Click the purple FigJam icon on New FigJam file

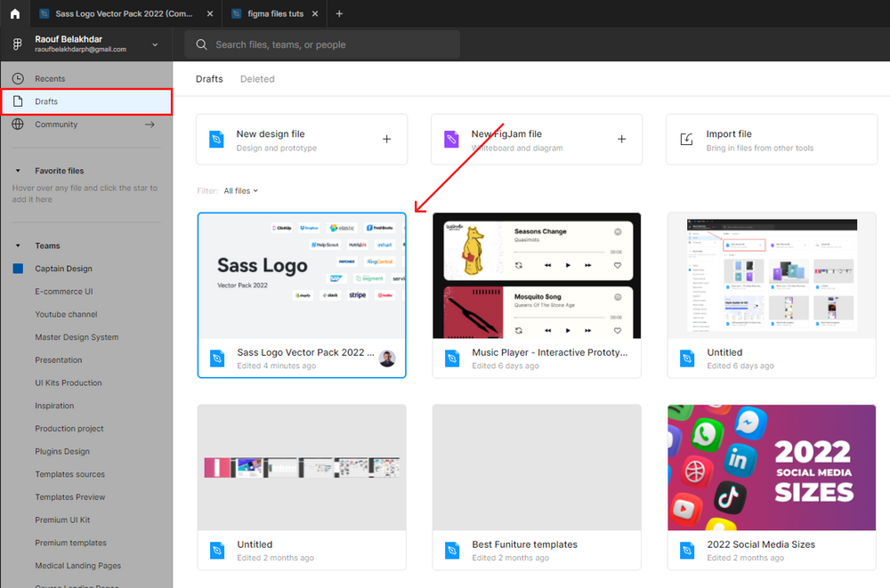pyautogui.click(x=451, y=139)
